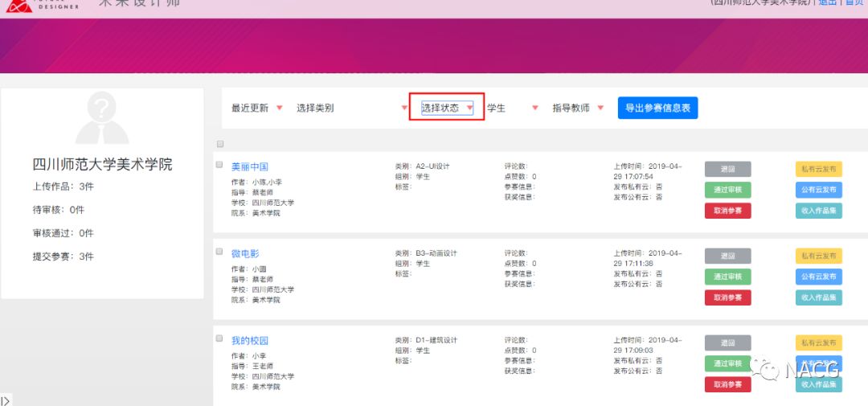Click the 导出参赛信息表 button
The image size is (868, 406).
(657, 108)
